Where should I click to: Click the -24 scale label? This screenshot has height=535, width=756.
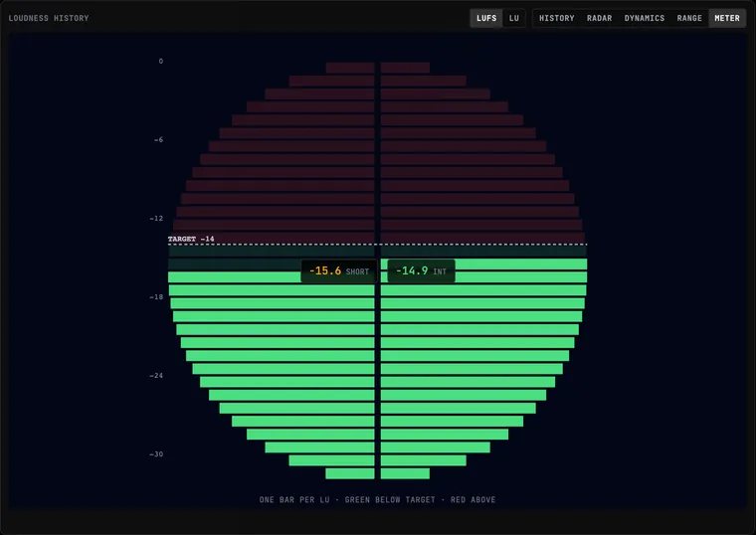[x=156, y=376]
